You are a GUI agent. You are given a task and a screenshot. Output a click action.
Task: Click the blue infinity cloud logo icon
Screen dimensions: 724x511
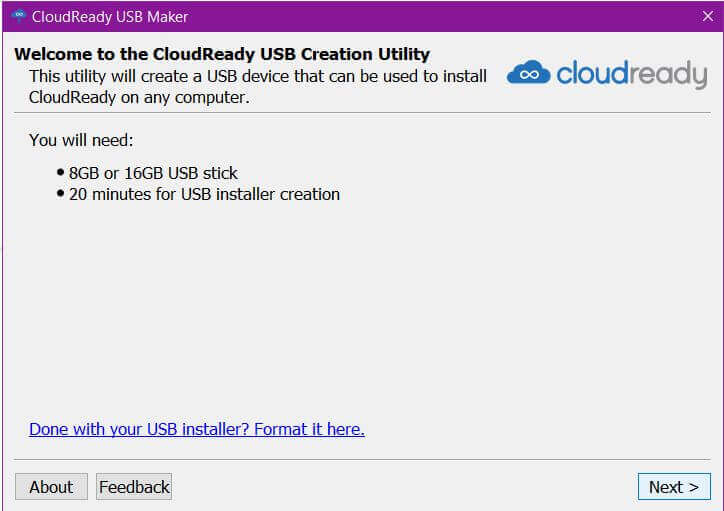529,73
